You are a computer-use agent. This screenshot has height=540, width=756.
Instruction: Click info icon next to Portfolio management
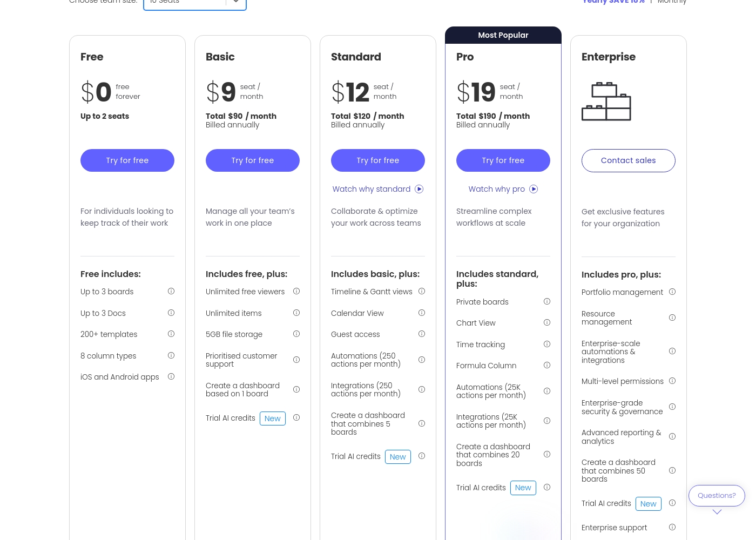tap(672, 292)
